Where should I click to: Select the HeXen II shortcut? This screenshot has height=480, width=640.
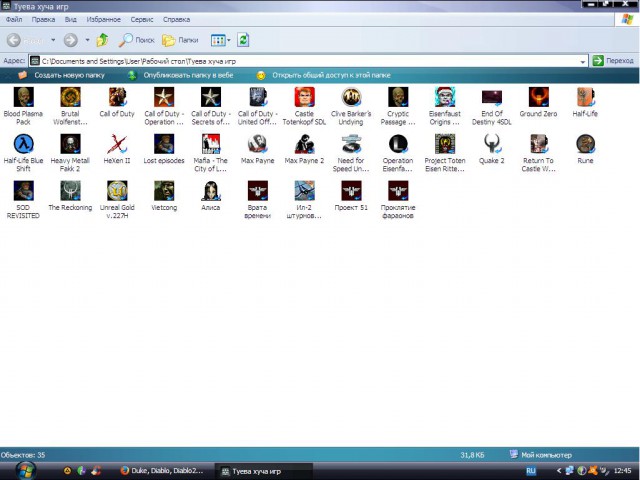(x=117, y=144)
